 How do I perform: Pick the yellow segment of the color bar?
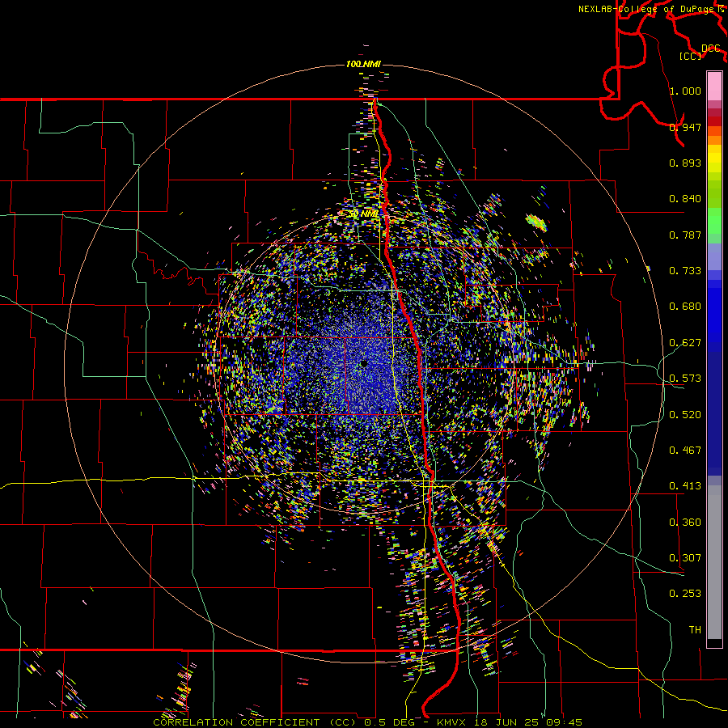point(714,159)
